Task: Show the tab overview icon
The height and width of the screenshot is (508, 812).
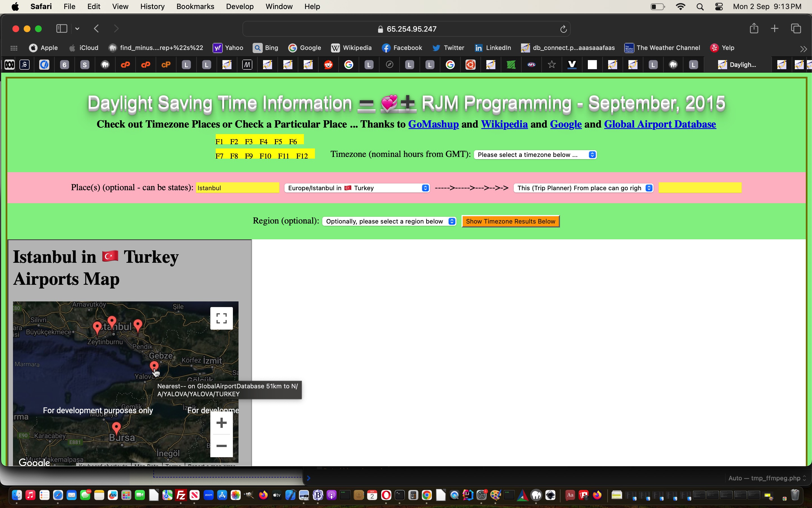Action: [796, 29]
